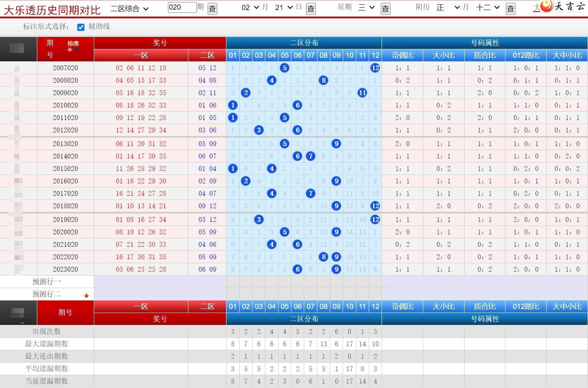The image size is (588, 388).
Task: Click the 最大遗漏期数 row label
Action: click(46, 344)
